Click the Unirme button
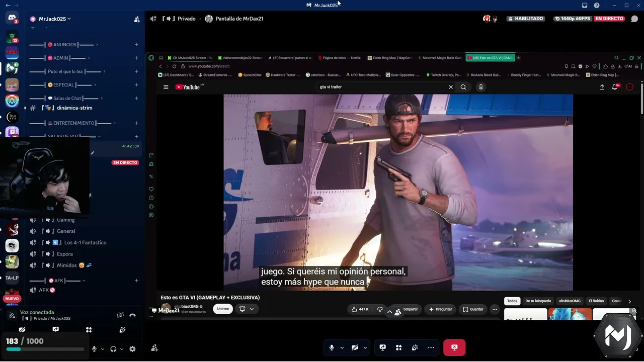The height and width of the screenshot is (362, 644). pos(223,309)
